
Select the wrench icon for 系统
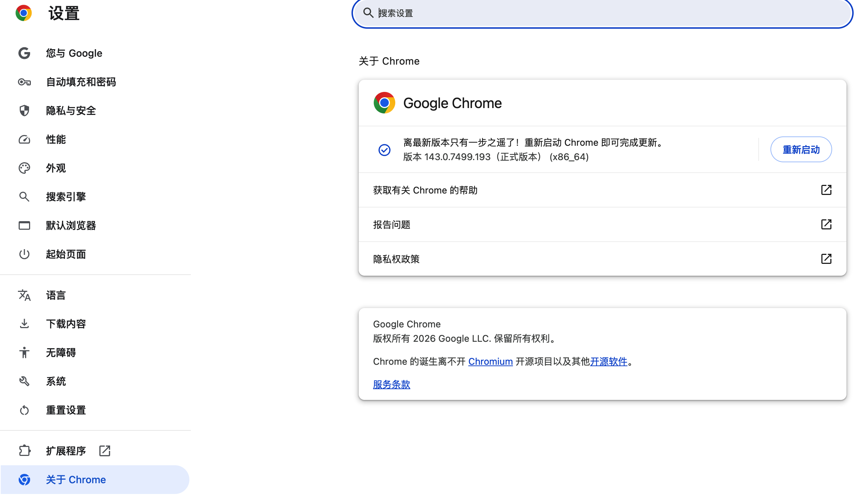point(24,381)
